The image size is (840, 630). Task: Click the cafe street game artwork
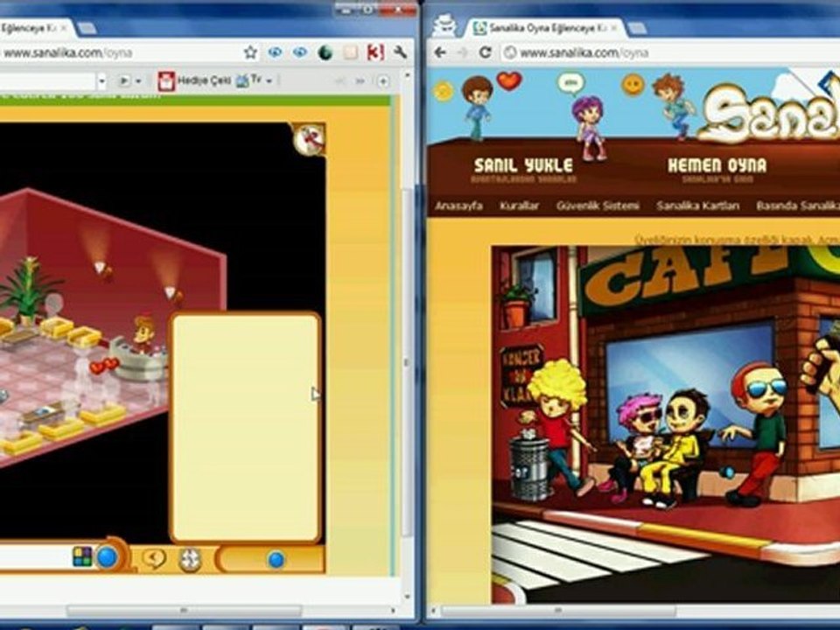click(666, 424)
